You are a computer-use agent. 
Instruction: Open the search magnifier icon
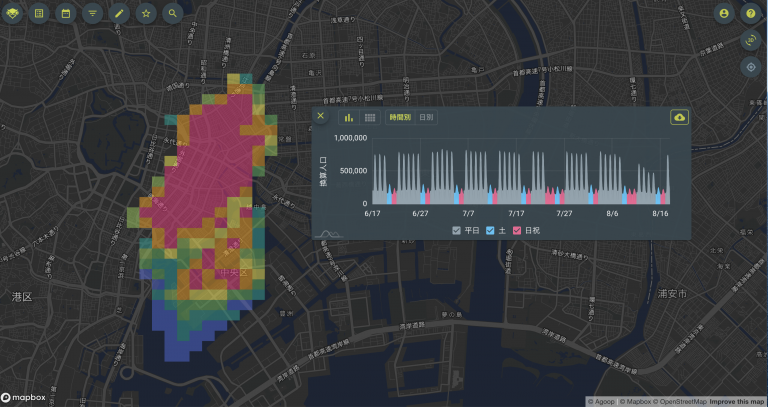(x=173, y=14)
